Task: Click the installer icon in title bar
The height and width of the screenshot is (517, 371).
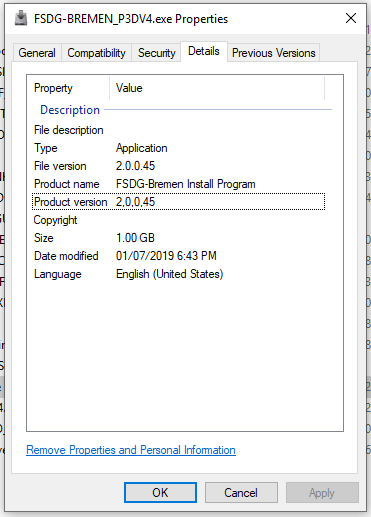Action: coord(21,18)
